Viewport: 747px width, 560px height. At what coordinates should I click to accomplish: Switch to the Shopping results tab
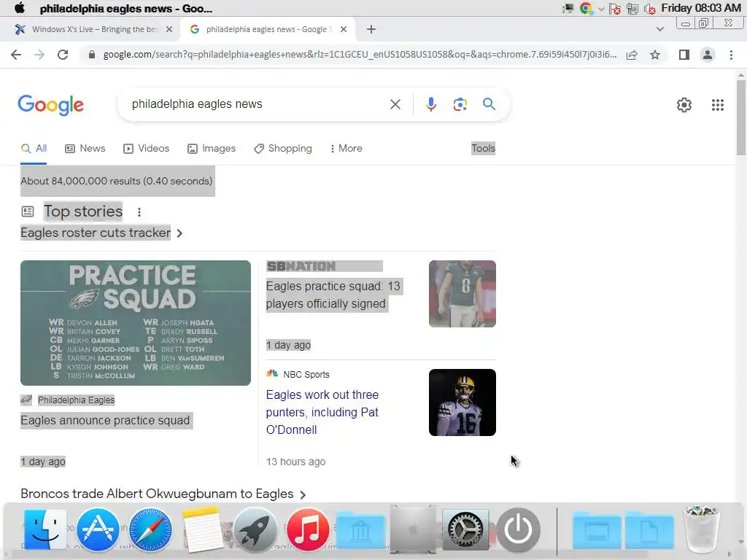(x=283, y=149)
